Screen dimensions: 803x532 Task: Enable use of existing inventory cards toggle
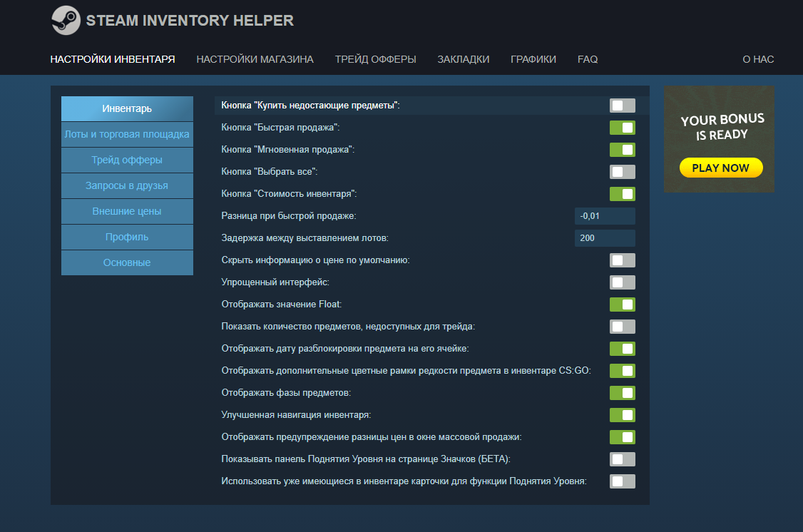623,481
